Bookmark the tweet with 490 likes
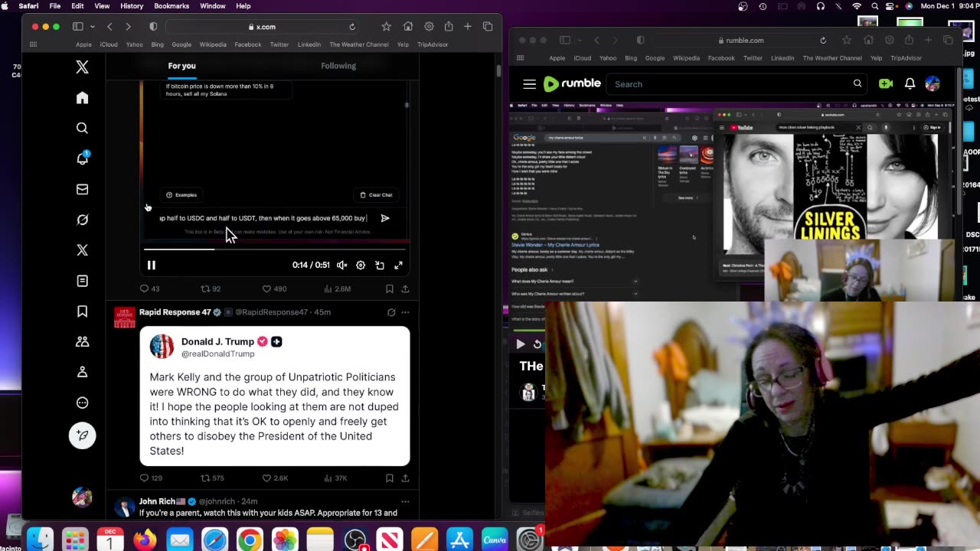 click(x=390, y=289)
